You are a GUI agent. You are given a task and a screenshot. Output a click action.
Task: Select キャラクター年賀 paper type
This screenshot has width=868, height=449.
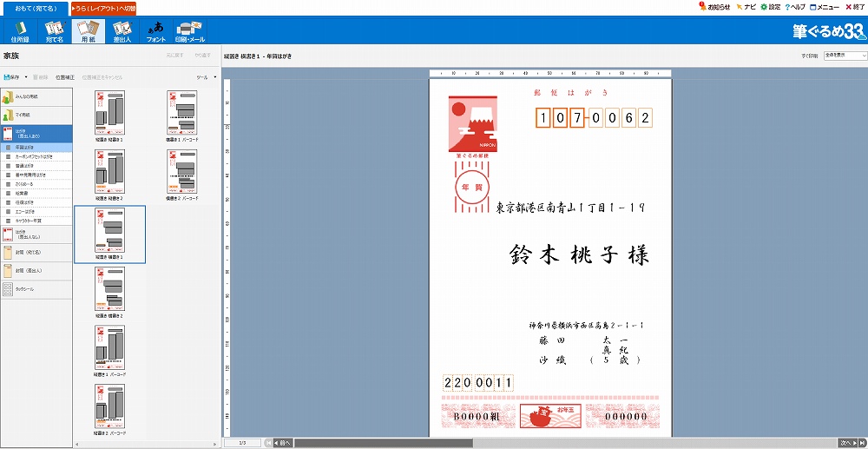pos(36,221)
